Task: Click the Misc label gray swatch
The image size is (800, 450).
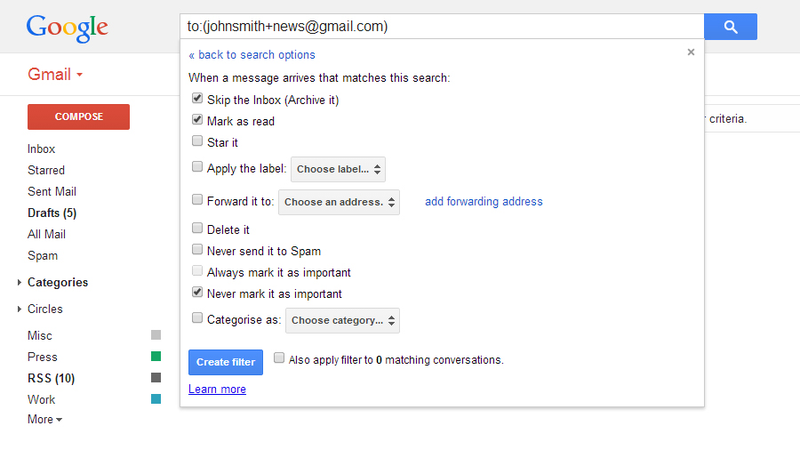Action: [156, 335]
